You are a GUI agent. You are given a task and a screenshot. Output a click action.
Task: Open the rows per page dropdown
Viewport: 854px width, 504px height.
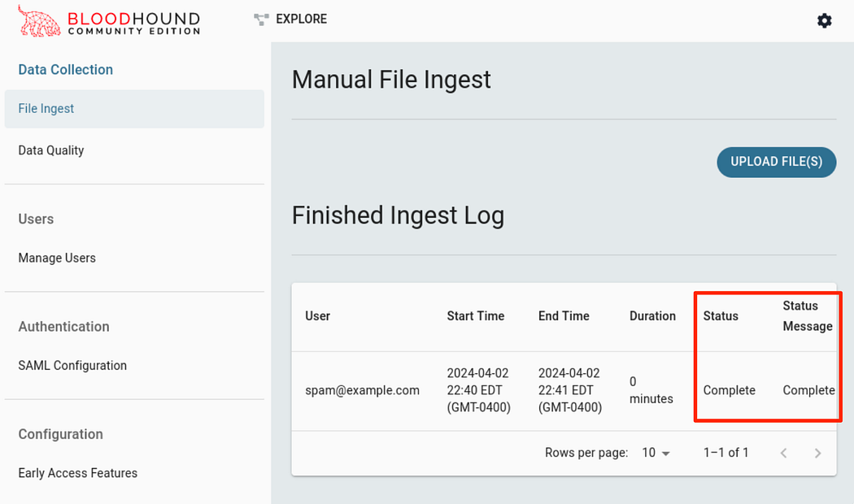click(656, 453)
